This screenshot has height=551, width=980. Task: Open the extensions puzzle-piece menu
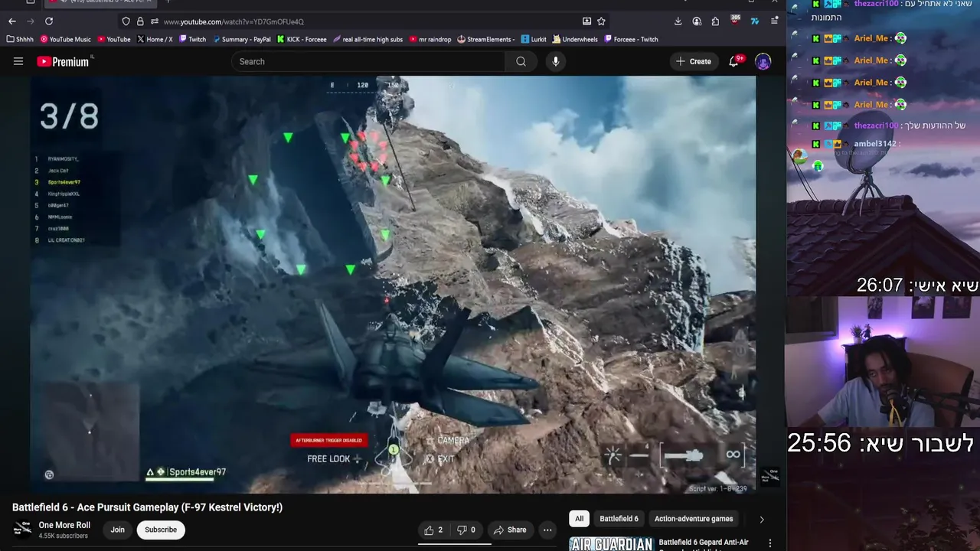point(715,21)
